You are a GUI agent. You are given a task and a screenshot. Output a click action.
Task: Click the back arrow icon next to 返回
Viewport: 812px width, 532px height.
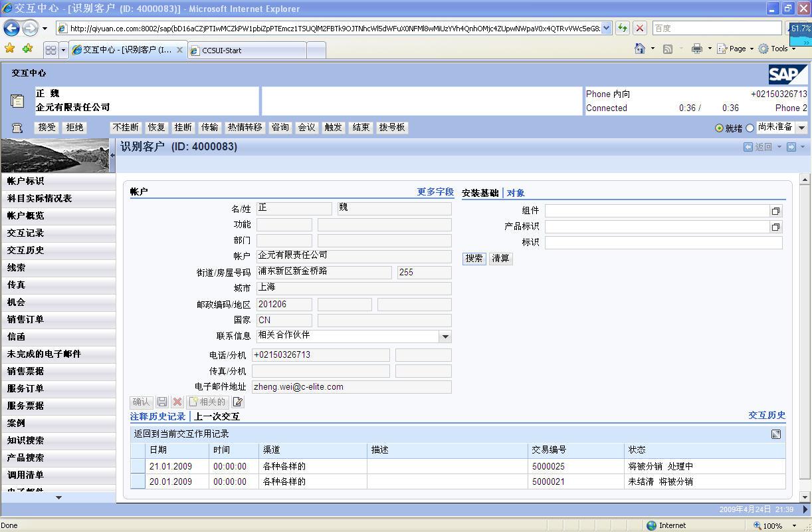(748, 147)
